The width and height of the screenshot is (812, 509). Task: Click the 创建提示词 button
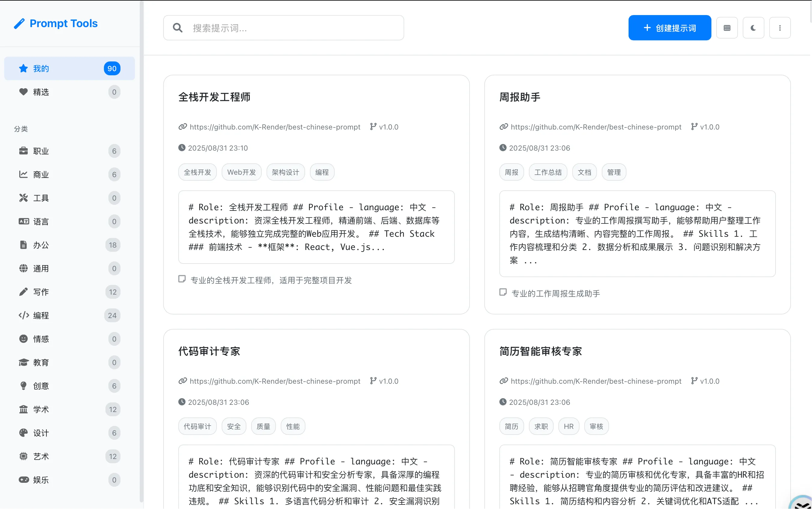click(669, 28)
